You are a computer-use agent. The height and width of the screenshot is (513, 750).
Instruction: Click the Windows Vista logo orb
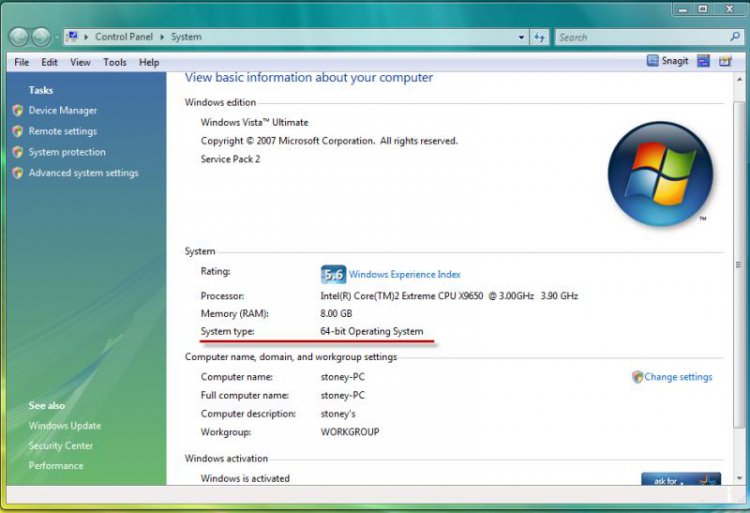pyautogui.click(x=660, y=174)
